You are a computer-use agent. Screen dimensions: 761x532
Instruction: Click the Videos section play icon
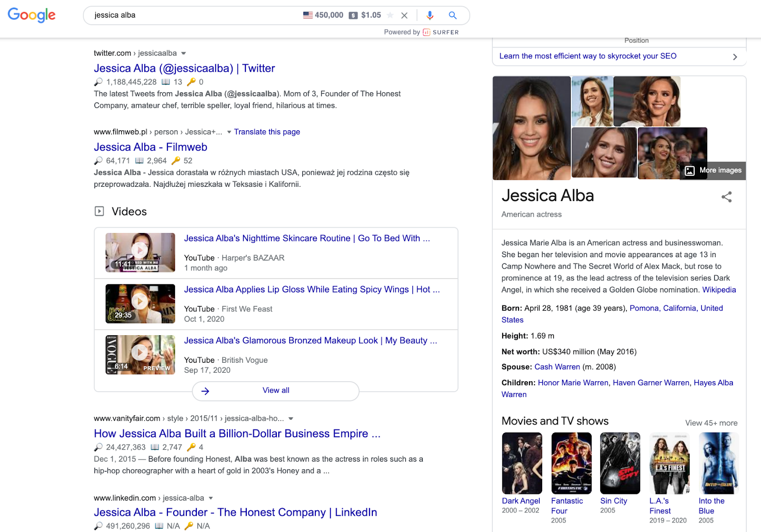99,211
